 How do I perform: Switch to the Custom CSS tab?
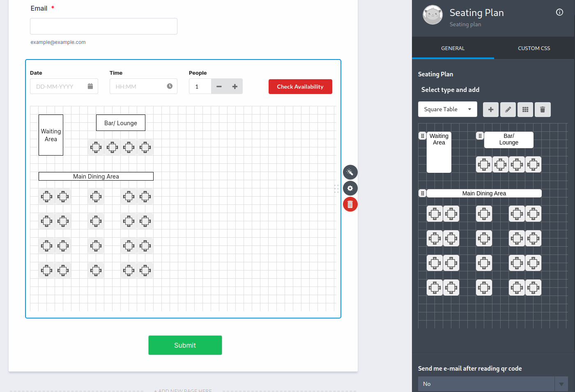pos(534,48)
